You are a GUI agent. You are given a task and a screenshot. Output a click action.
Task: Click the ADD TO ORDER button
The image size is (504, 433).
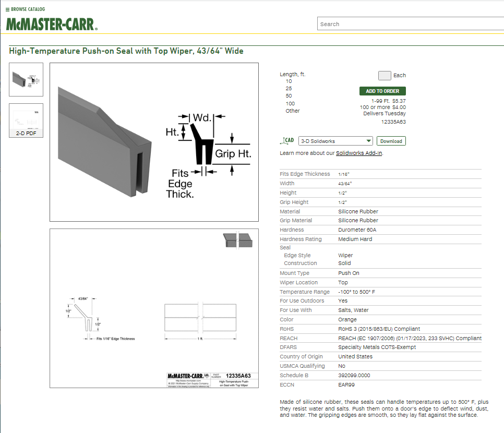(x=382, y=91)
